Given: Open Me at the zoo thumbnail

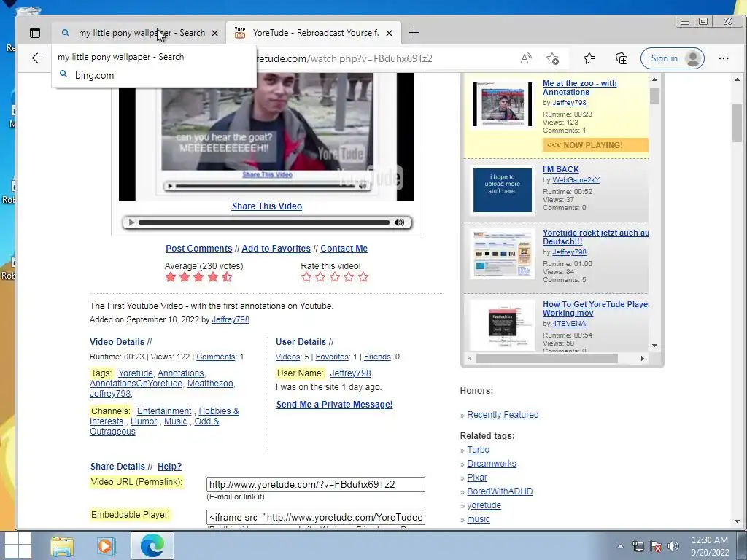Looking at the screenshot, I should coord(503,104).
